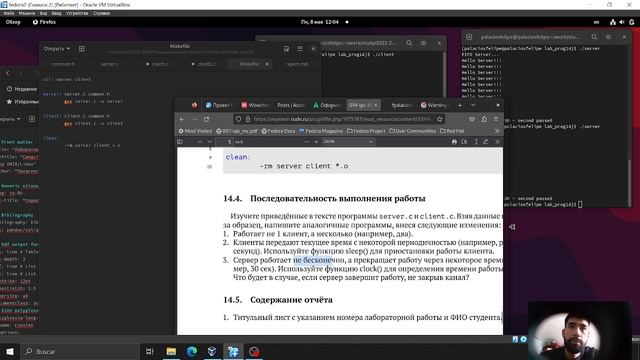Open Pocket save icon in Firefox toolbar
Image resolution: width=640 pixels, height=360 pixels.
tap(472, 119)
